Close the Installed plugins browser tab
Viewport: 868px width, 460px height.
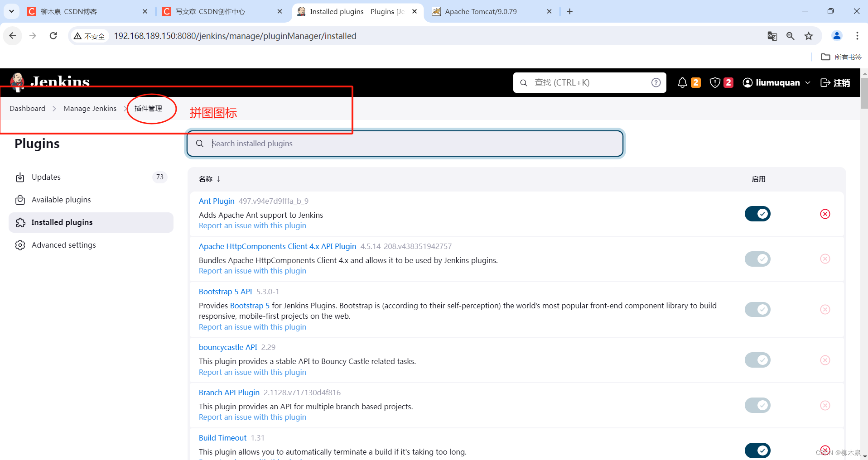pyautogui.click(x=415, y=11)
